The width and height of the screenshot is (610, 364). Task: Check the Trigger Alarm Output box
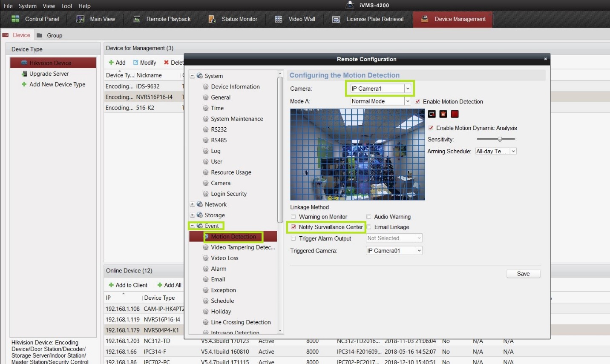click(x=293, y=238)
